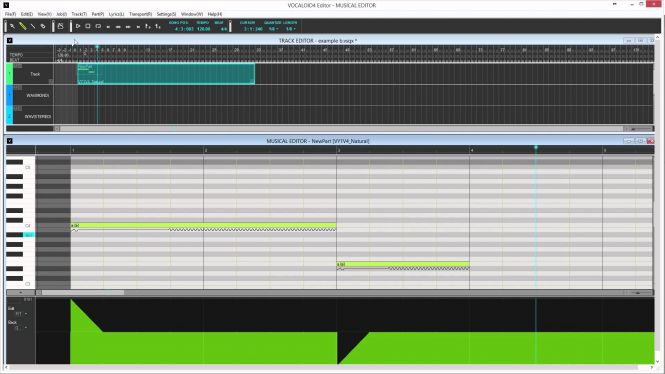Open the Lyrics menu
The width and height of the screenshot is (665, 374).
pos(116,14)
